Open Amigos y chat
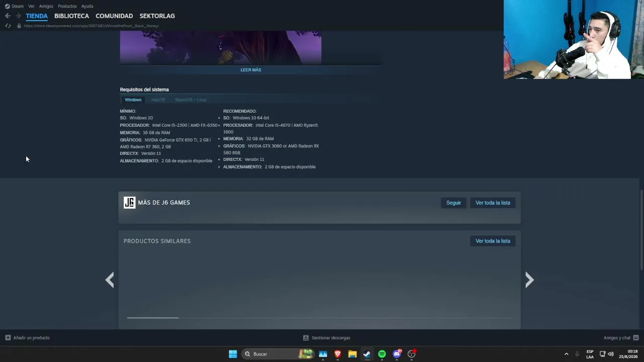 [x=617, y=338]
